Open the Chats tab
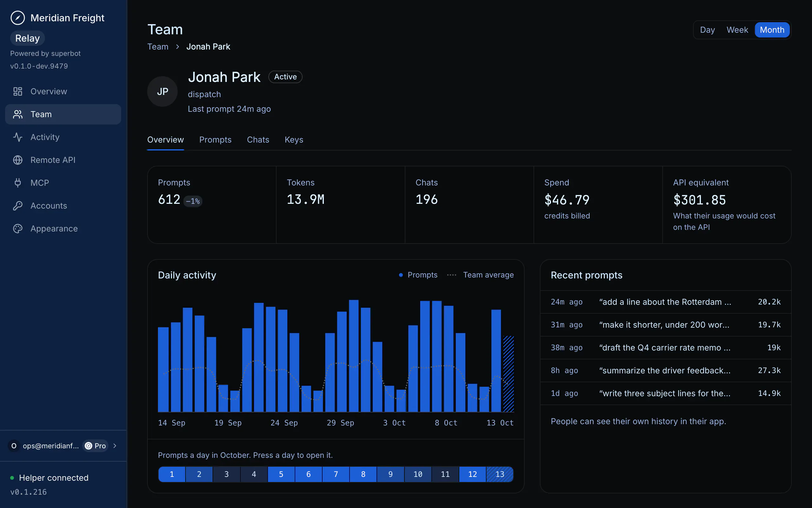Screen dimensions: 812x508 pyautogui.click(x=258, y=140)
